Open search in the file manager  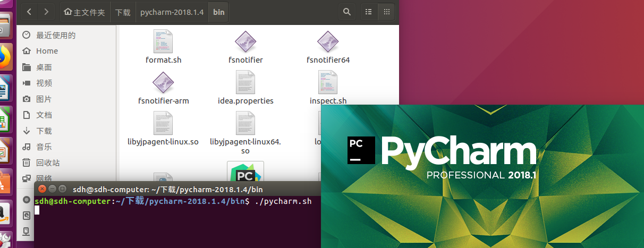[x=347, y=12]
